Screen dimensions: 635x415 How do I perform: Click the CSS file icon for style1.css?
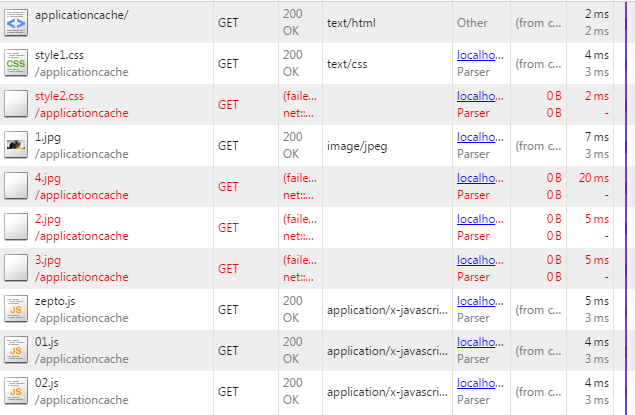16,62
